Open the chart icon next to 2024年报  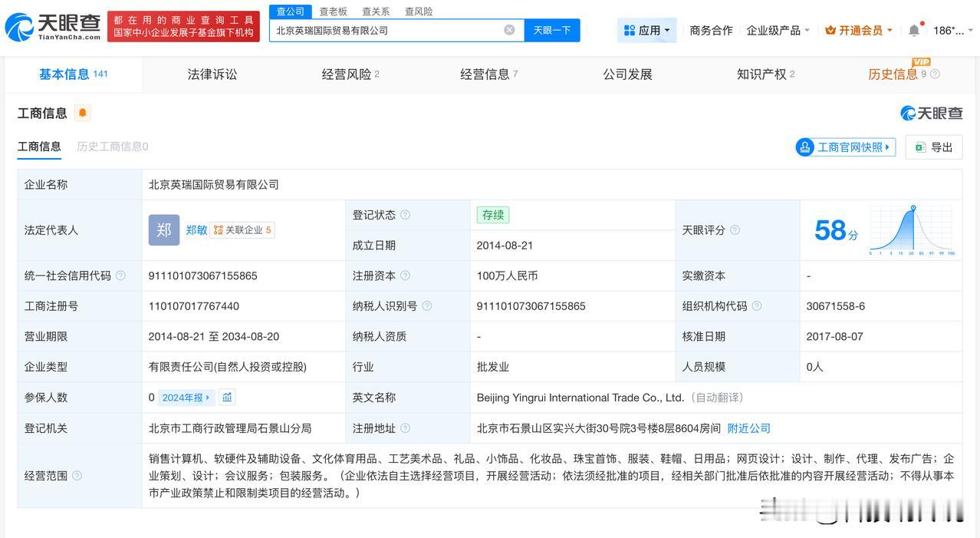227,398
